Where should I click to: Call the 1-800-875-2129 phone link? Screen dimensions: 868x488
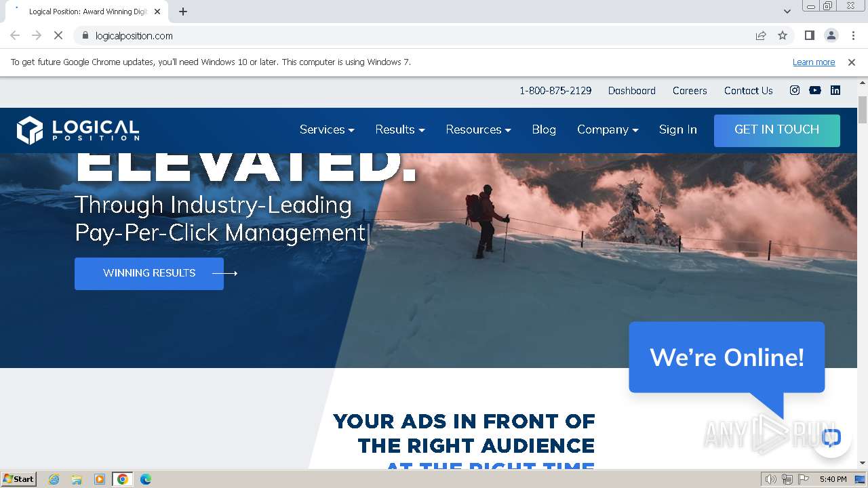555,90
